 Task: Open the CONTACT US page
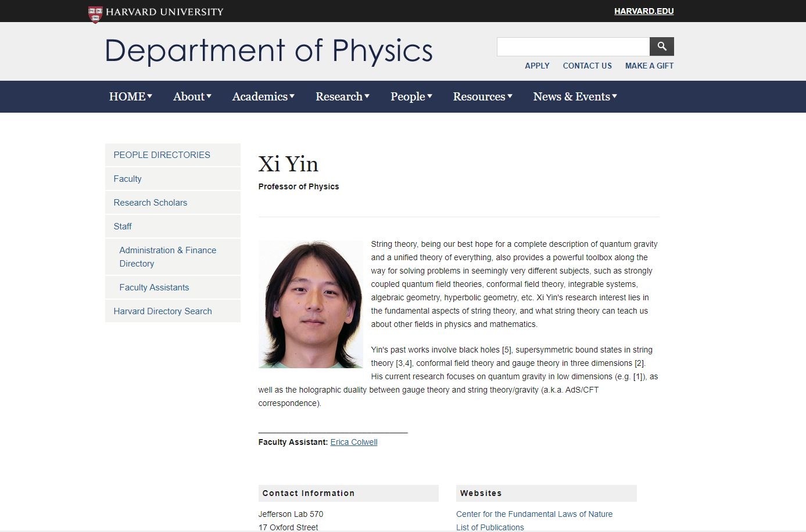point(587,66)
